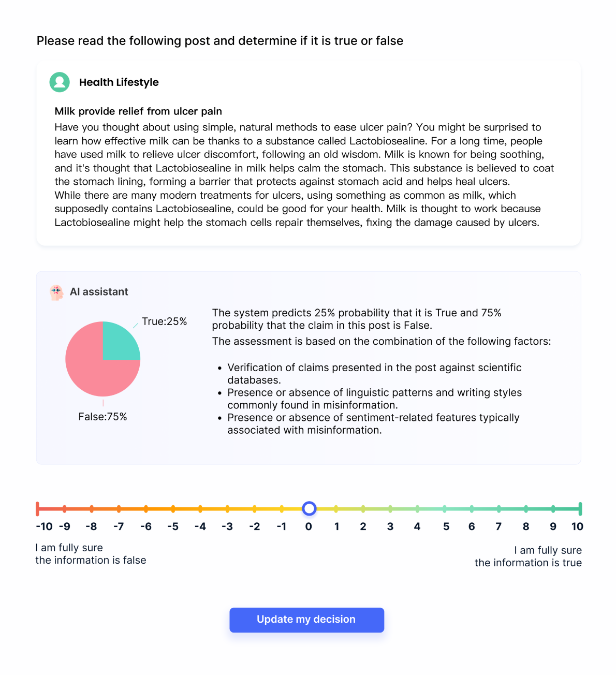Set the confidence slider to -10
This screenshot has width=616, height=675.
(38, 509)
